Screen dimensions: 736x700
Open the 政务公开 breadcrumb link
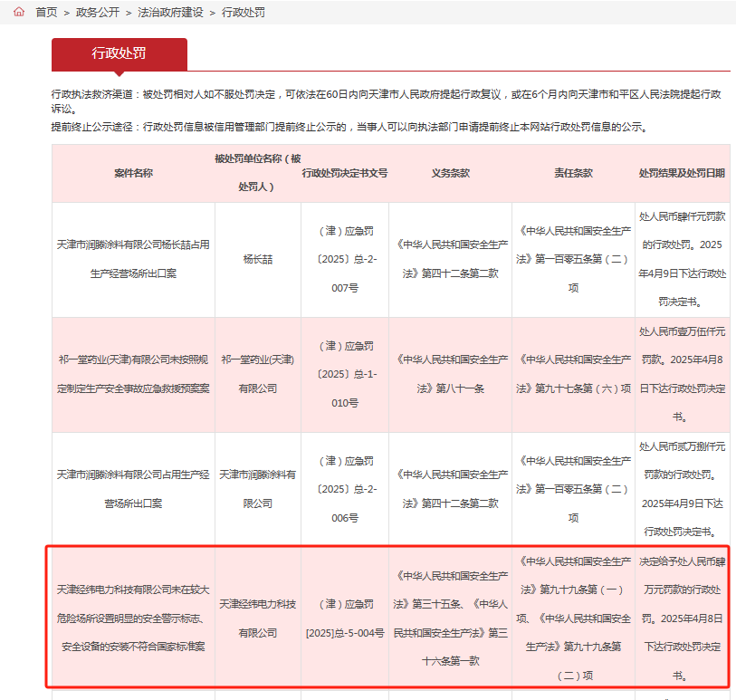[x=98, y=12]
